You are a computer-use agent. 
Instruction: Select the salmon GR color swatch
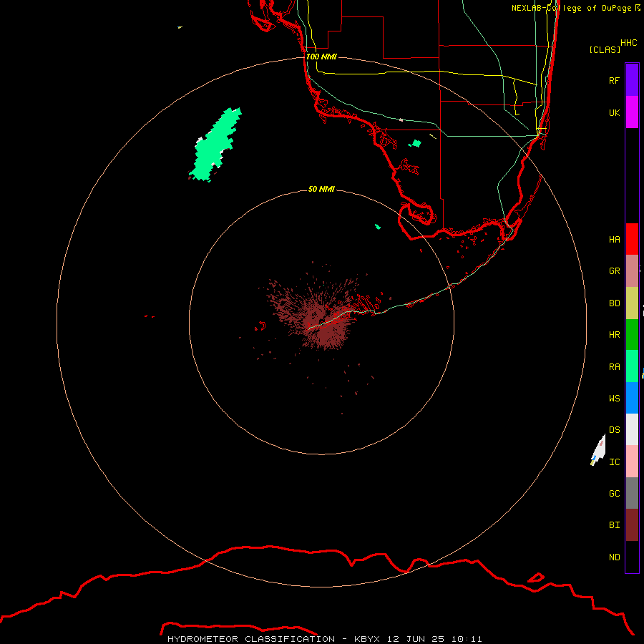[x=632, y=270]
